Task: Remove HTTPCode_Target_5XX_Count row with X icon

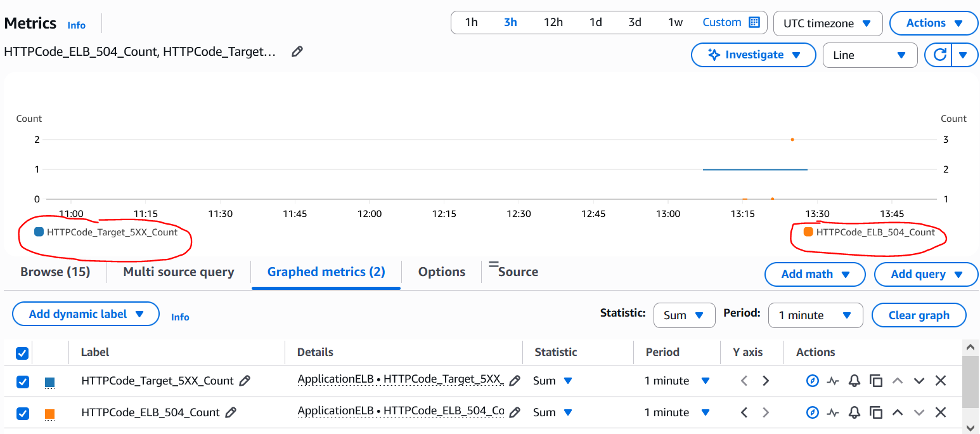Action: [x=941, y=381]
